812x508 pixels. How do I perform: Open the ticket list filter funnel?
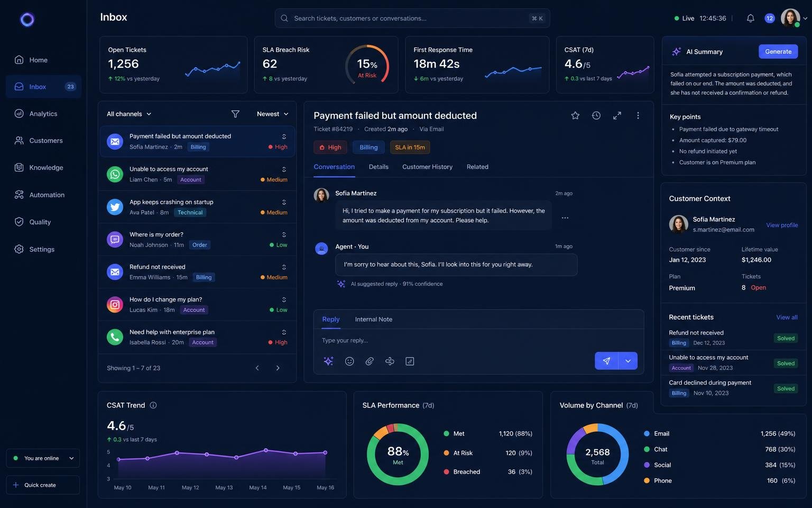point(235,114)
